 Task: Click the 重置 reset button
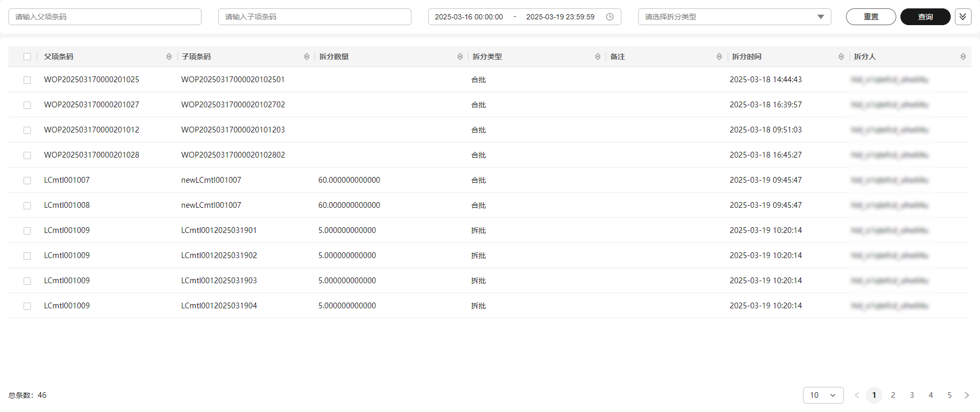pyautogui.click(x=871, y=17)
